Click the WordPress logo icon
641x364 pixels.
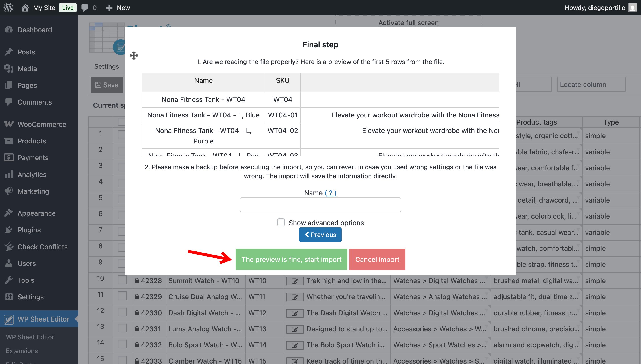[8, 8]
